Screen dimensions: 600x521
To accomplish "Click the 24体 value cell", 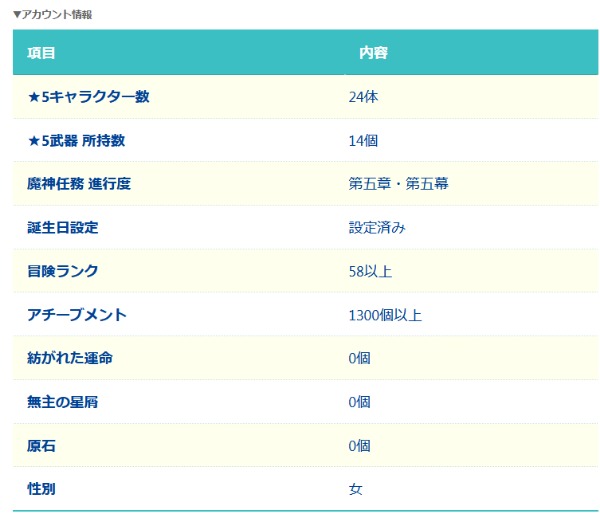I will coord(363,97).
